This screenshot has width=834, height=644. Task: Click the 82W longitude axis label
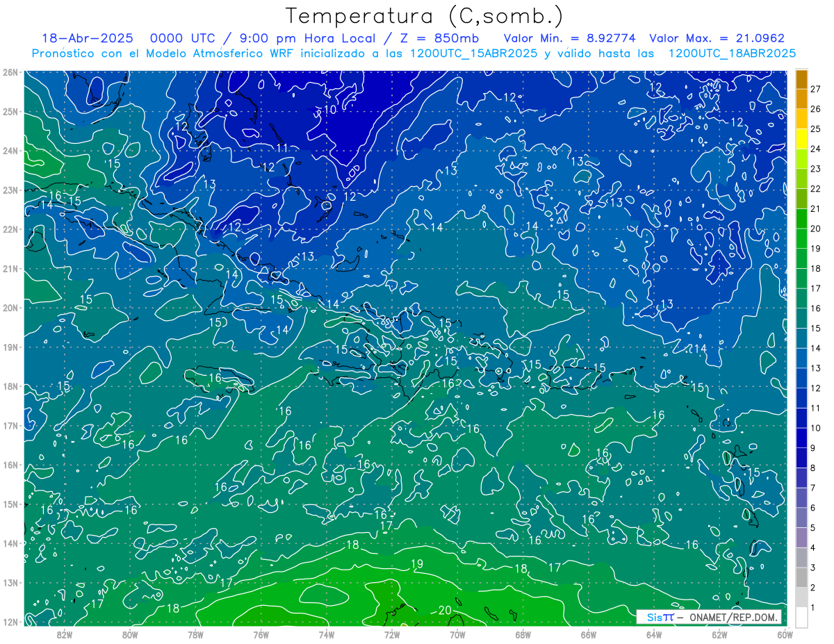(x=65, y=635)
